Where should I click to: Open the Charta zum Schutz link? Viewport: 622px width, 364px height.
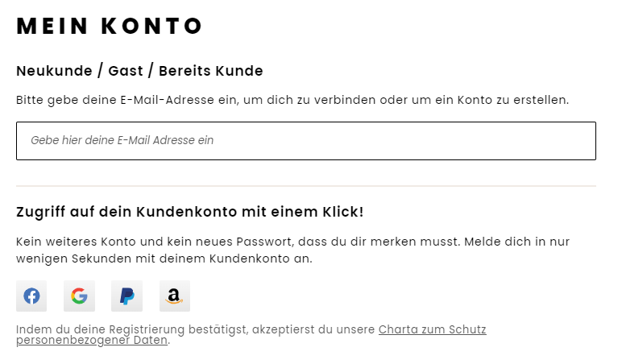433,329
